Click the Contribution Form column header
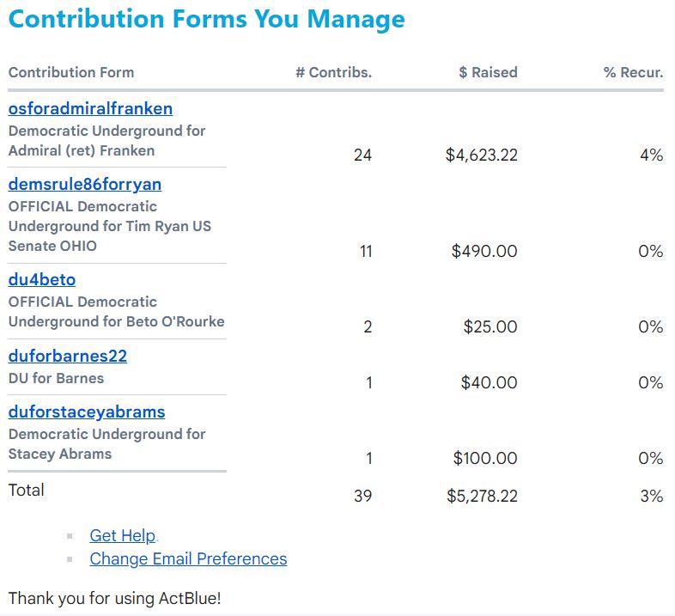Image resolution: width=675 pixels, height=616 pixels. coord(71,72)
